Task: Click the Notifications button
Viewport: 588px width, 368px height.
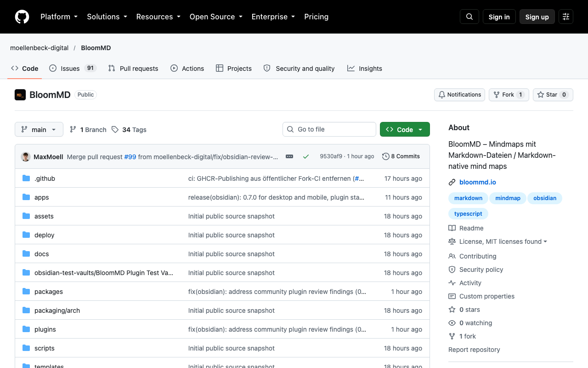Action: click(x=459, y=95)
